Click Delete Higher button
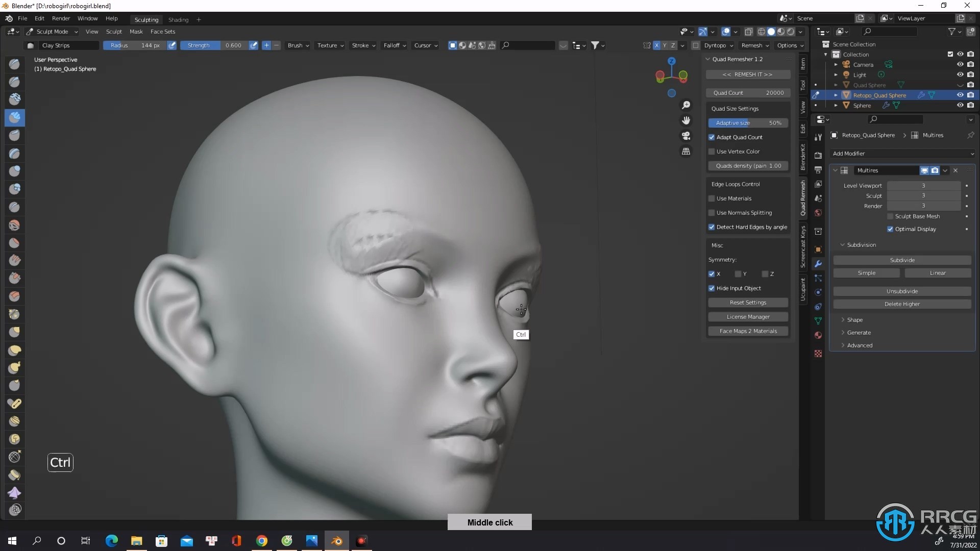980x551 pixels. coord(902,304)
